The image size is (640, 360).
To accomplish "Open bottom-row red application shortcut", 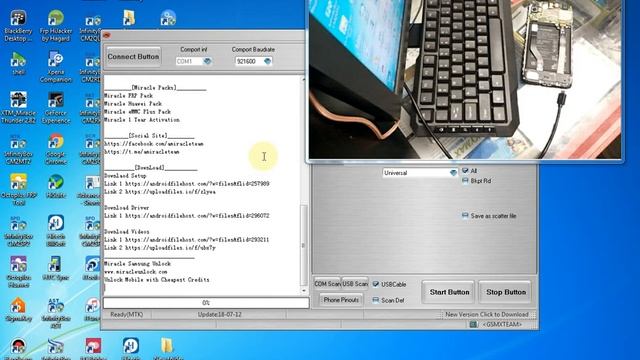I will [x=93, y=345].
